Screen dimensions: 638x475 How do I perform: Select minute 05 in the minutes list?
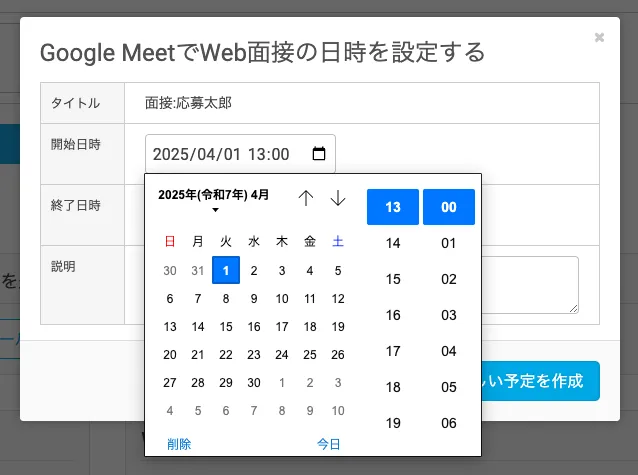[448, 387]
